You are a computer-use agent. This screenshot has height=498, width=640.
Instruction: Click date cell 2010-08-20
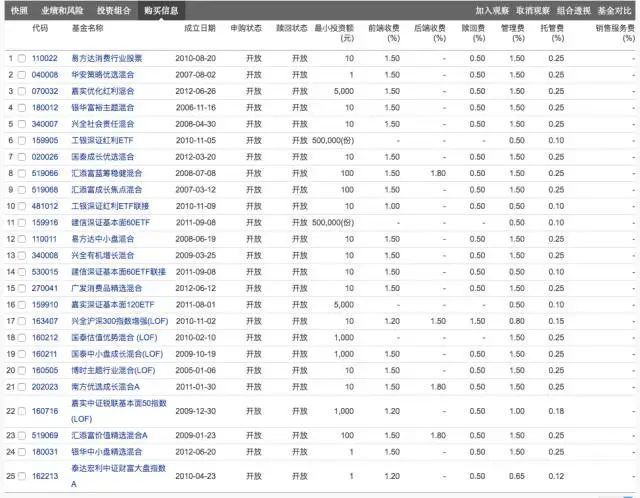point(196,58)
